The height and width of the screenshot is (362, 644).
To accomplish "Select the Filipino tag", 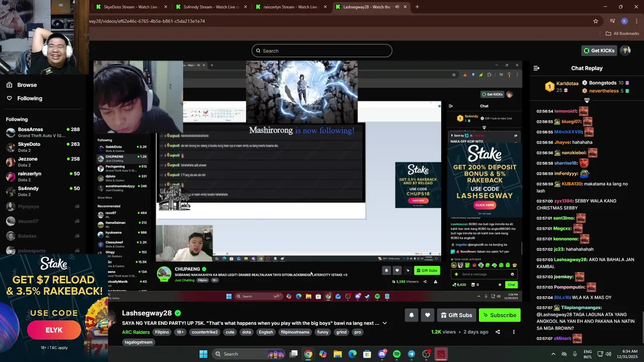I will click(x=162, y=332).
